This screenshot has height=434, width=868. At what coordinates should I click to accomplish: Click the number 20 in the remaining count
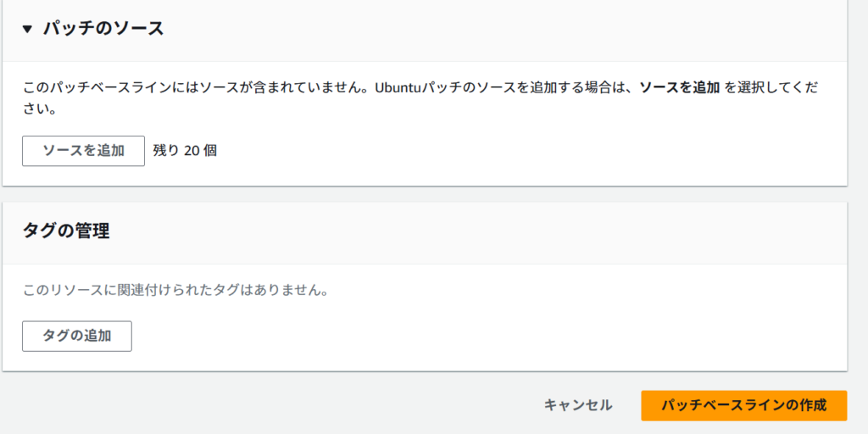tap(192, 151)
